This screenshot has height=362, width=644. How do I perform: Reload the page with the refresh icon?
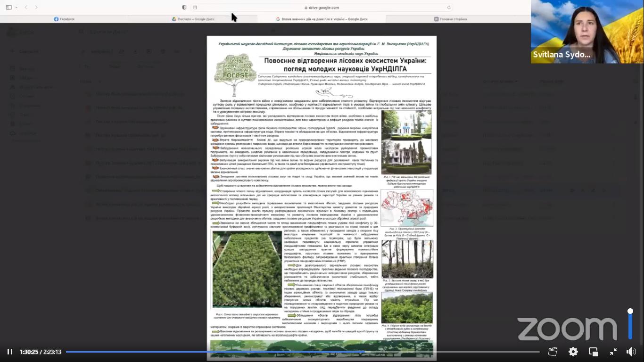click(449, 8)
